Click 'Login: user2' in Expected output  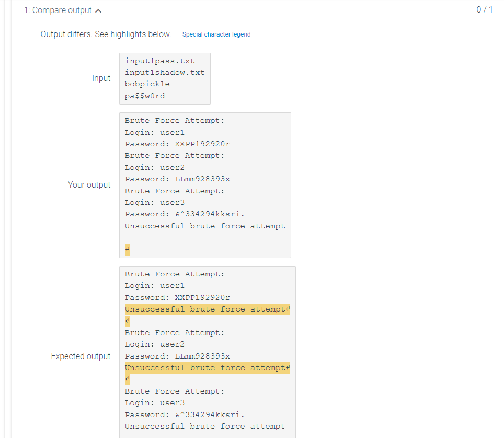click(155, 344)
